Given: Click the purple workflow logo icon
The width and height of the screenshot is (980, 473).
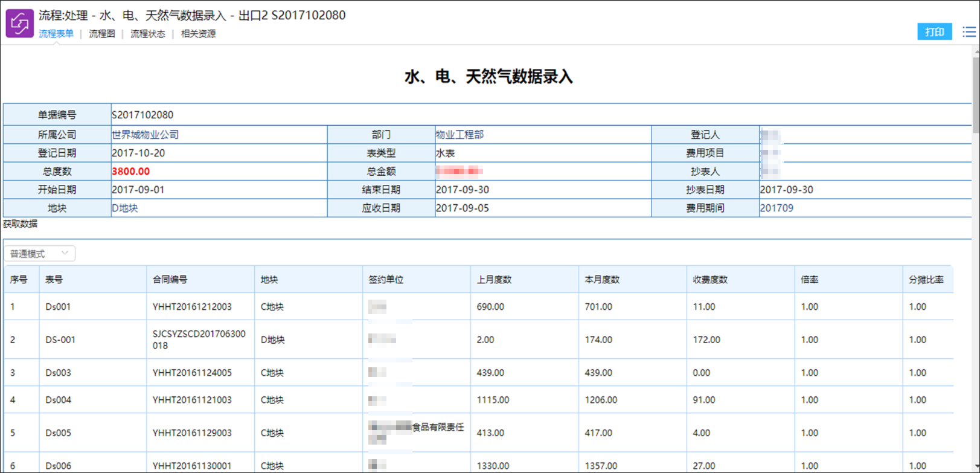Looking at the screenshot, I should click(x=20, y=24).
